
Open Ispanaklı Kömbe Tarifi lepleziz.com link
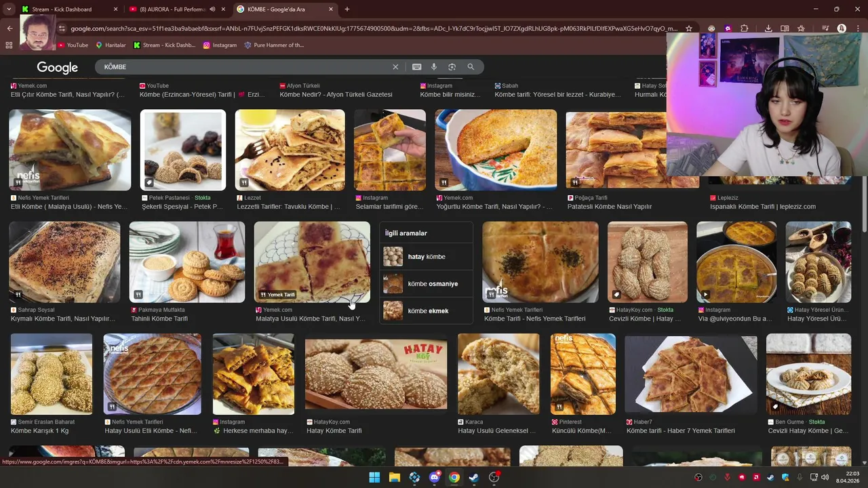point(763,207)
